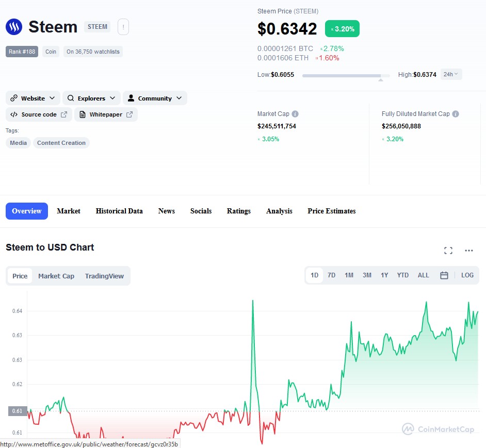Click the $0.6342 price value
The image size is (486, 448).
click(287, 29)
